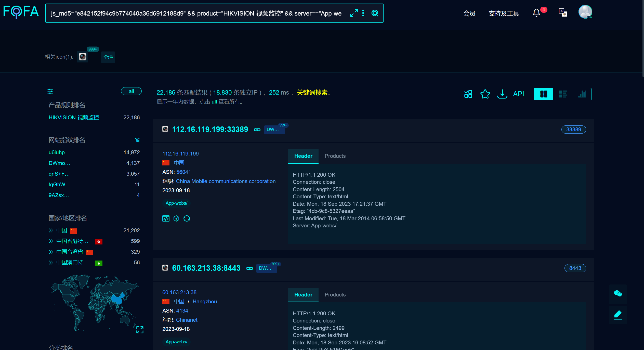
Task: Click the all link in yearly data notice
Action: pyautogui.click(x=214, y=102)
